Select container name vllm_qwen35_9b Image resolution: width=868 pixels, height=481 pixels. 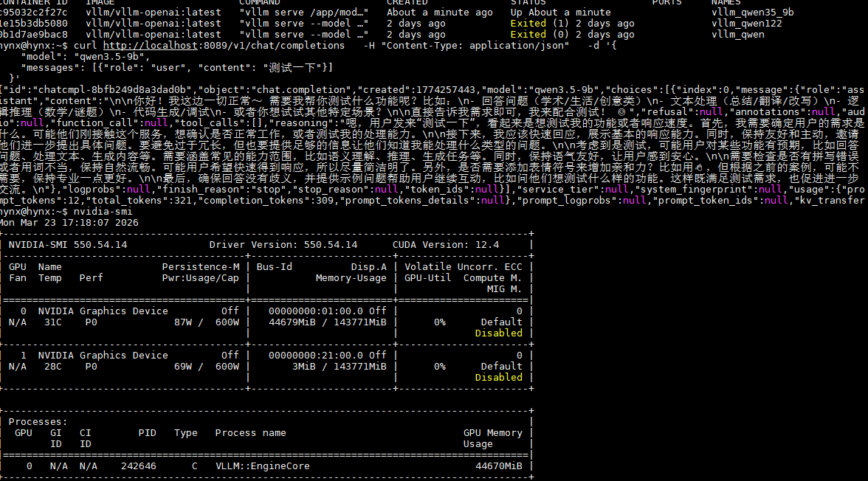click(752, 13)
